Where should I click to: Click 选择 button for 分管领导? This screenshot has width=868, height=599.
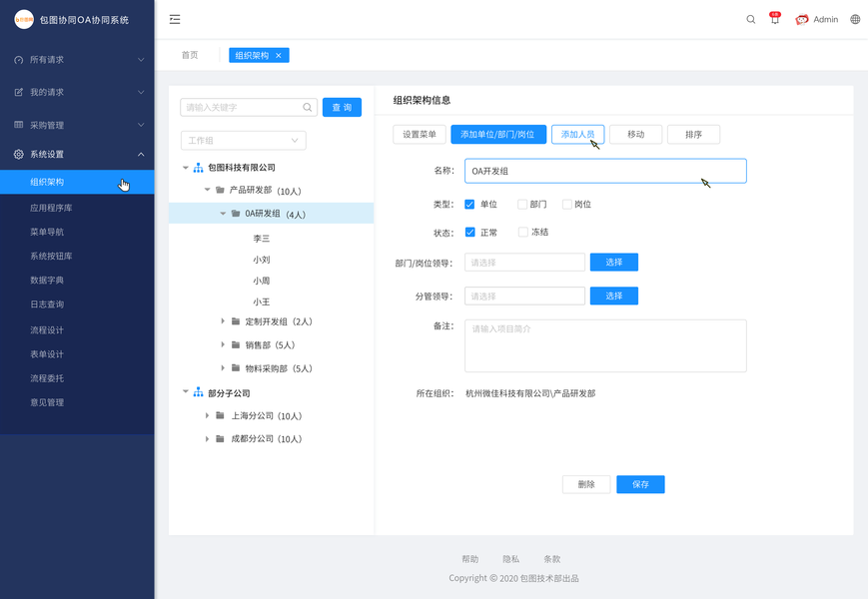tap(614, 296)
